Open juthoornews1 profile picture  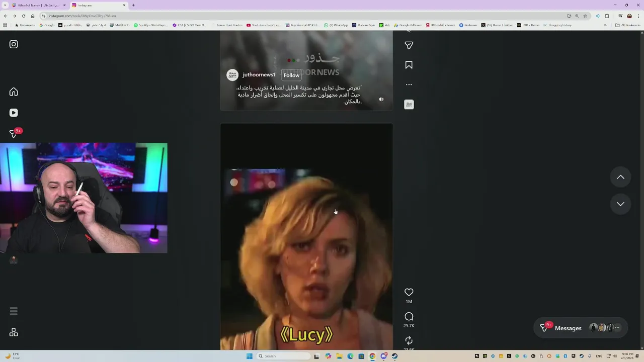pos(232,75)
